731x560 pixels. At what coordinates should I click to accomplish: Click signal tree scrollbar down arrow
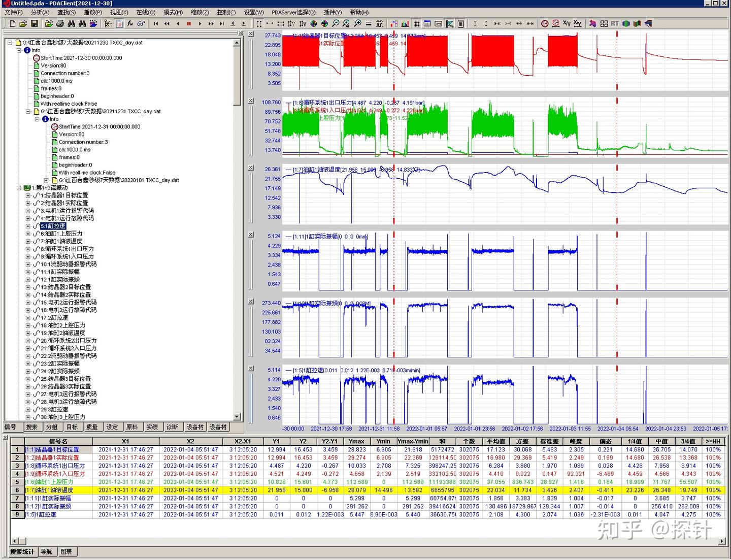[x=237, y=417]
